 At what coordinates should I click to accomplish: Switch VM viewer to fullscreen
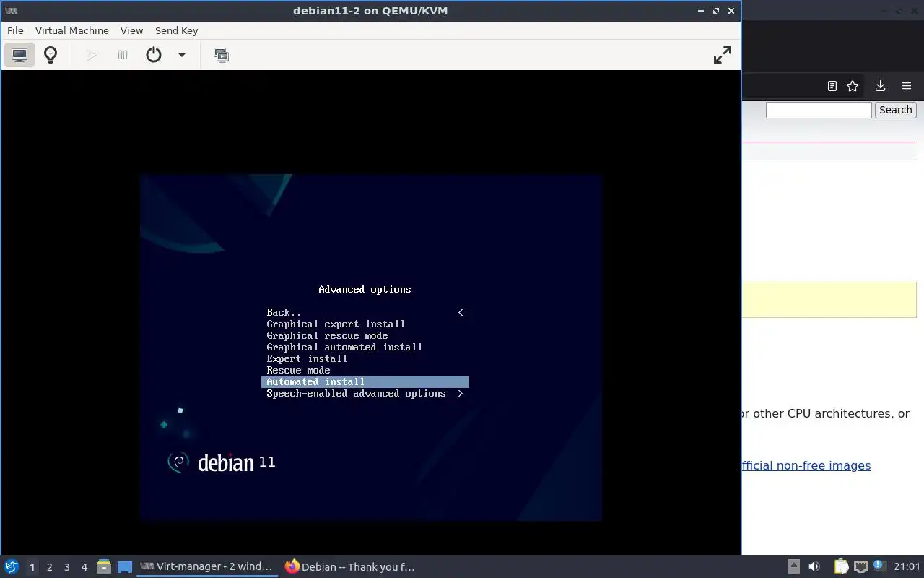click(x=723, y=55)
